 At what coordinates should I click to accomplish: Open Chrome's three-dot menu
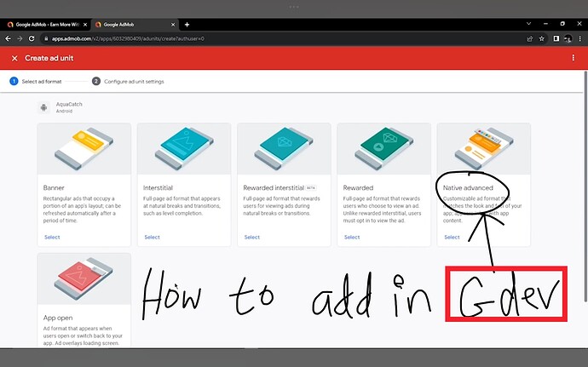(x=580, y=38)
